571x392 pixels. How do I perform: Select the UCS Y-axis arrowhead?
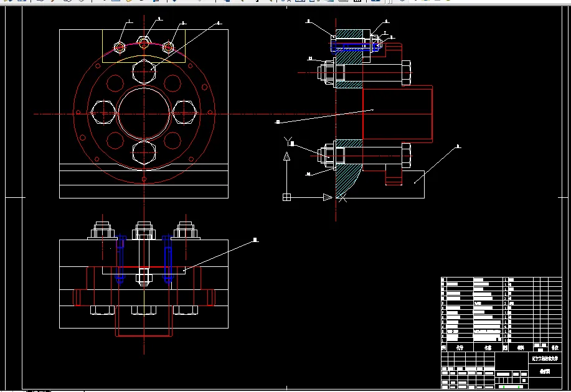[x=286, y=156]
